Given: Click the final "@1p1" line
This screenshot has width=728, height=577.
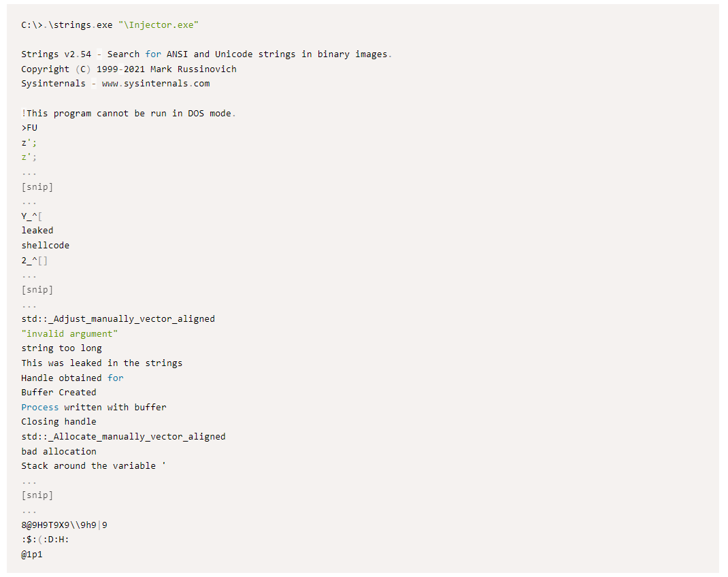Looking at the screenshot, I should point(32,555).
